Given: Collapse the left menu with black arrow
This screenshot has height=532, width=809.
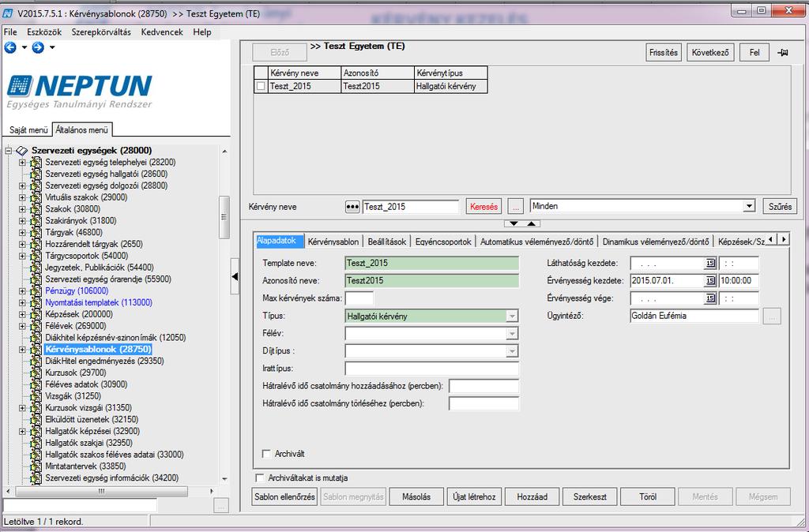Looking at the screenshot, I should (x=235, y=277).
